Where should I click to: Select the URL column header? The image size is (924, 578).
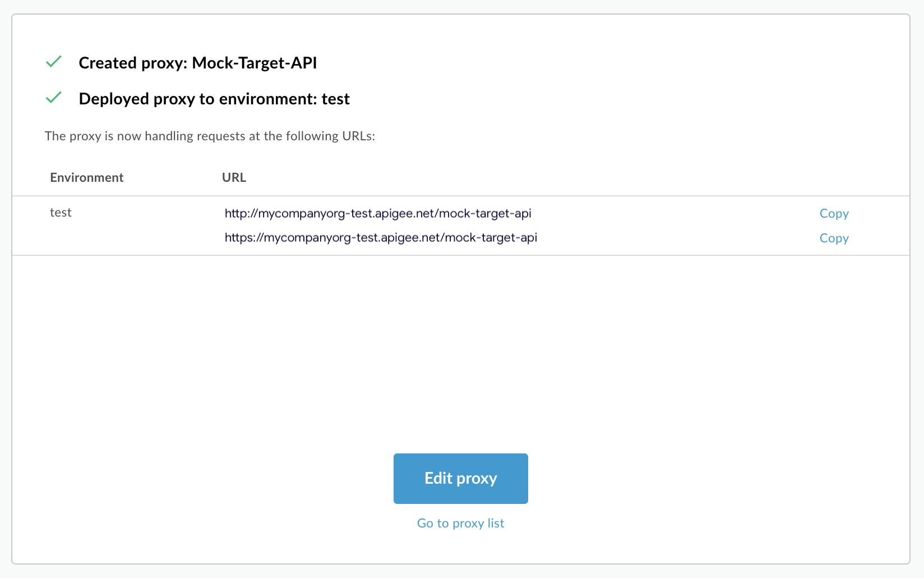point(234,177)
